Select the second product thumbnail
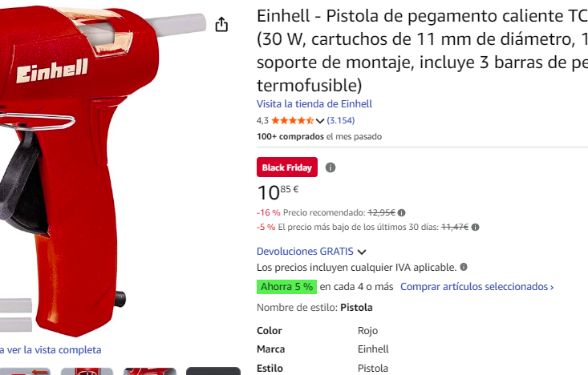Viewport: 588px width, 375px height. pyautogui.click(x=87, y=371)
